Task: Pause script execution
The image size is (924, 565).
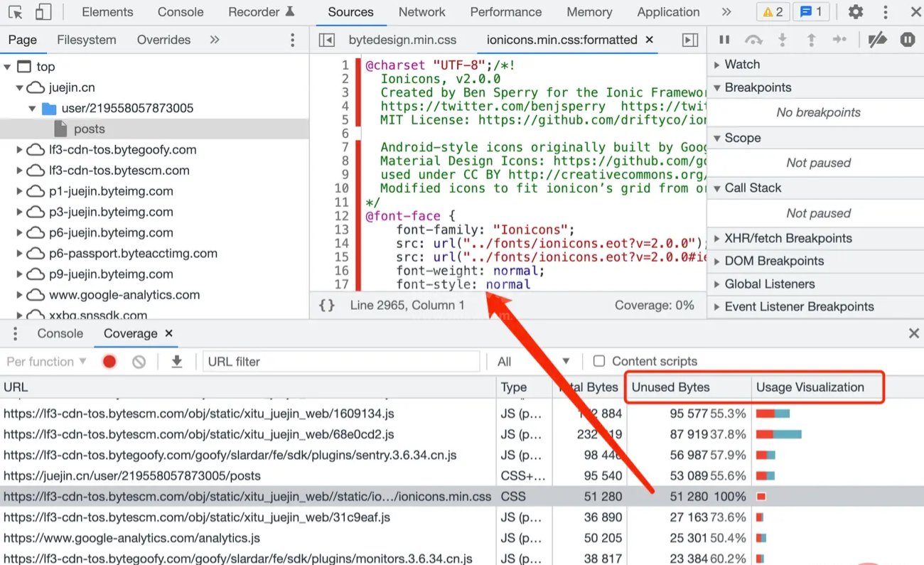Action: point(724,40)
